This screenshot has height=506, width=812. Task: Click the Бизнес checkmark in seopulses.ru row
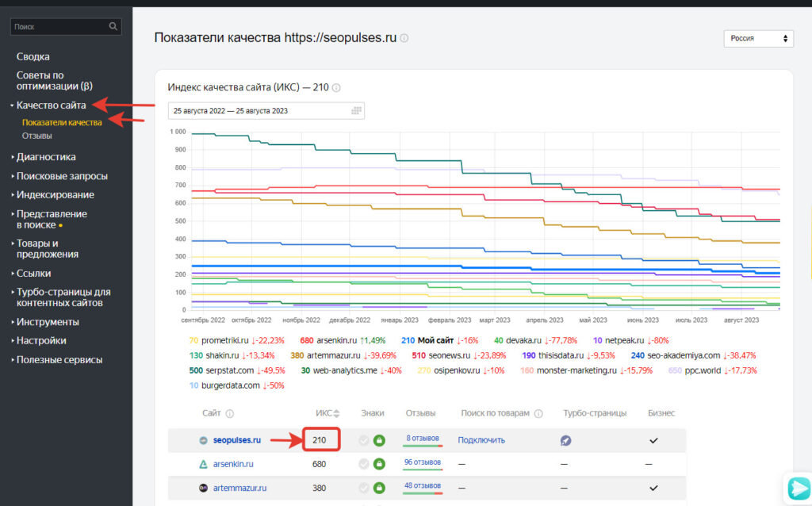tap(653, 440)
